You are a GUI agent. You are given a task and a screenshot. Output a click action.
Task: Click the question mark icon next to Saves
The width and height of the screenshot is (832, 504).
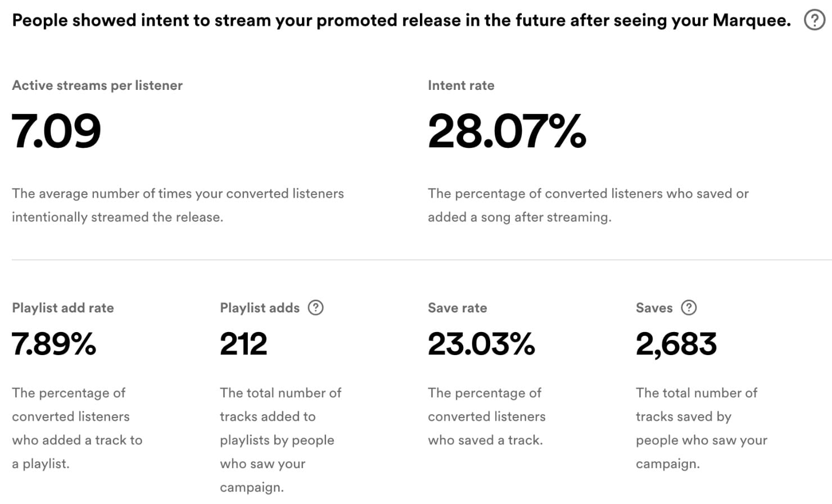[689, 308]
